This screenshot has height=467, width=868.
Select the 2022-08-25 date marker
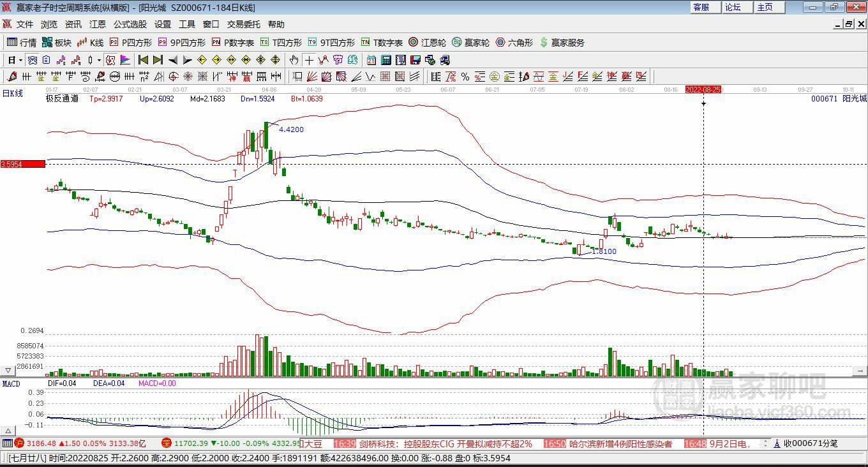(x=703, y=90)
